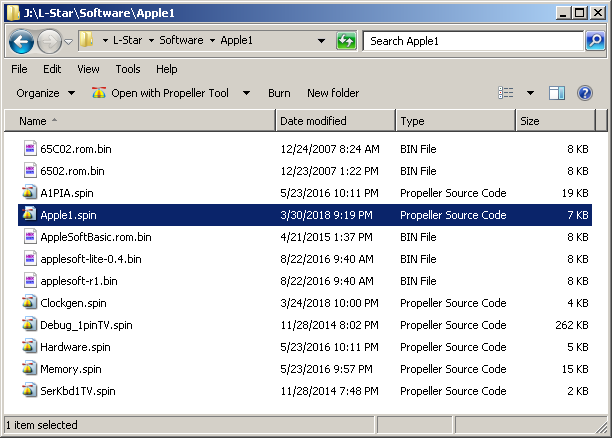
Task: Create a New folder
Action: click(x=333, y=93)
